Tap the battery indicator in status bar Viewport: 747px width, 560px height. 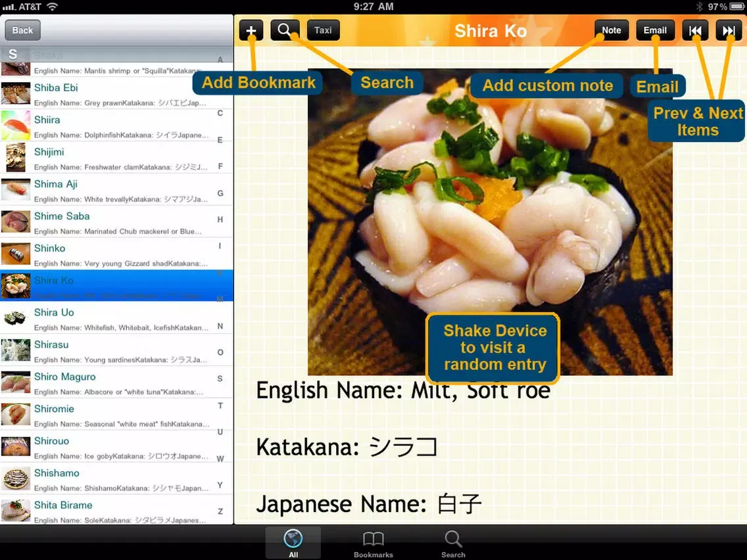click(x=736, y=7)
